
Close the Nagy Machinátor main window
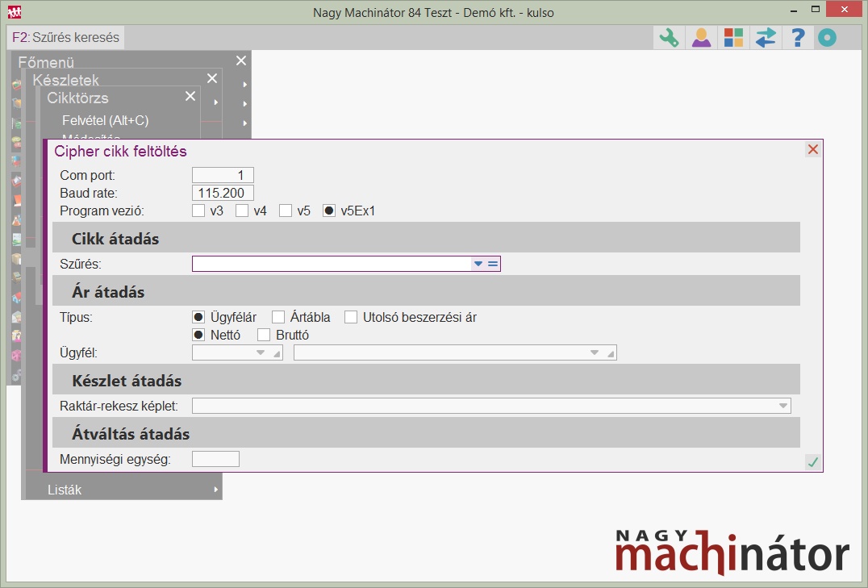844,10
